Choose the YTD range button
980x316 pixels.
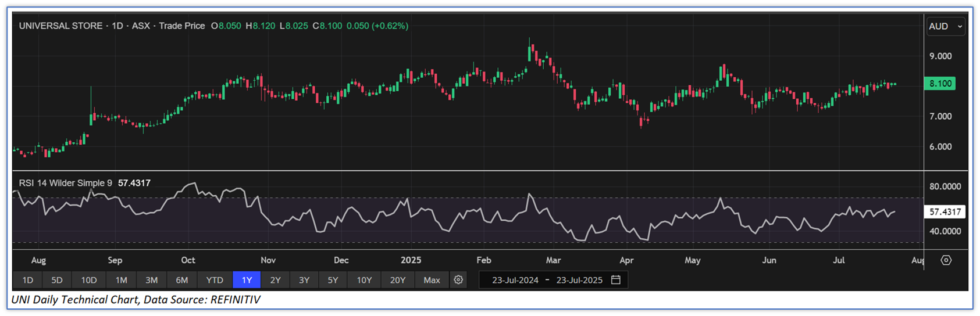click(215, 280)
